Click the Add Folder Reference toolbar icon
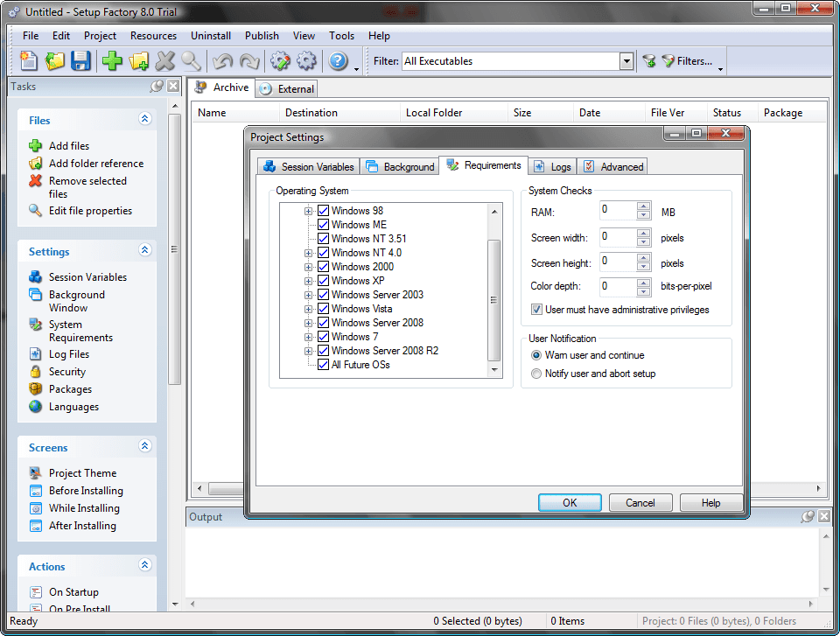This screenshot has height=636, width=840. 139,61
